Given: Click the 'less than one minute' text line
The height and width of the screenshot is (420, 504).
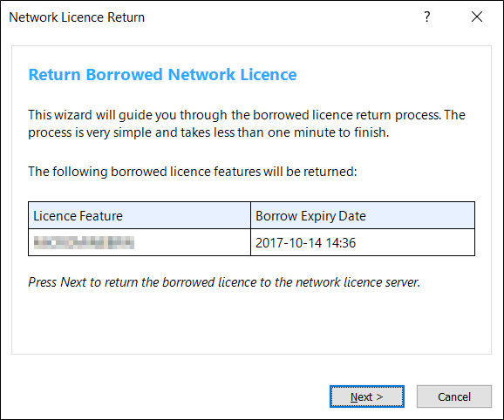Looking at the screenshot, I should [208, 132].
